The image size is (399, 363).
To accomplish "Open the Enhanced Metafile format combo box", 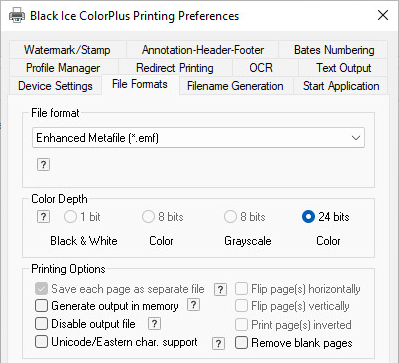I will coord(198,138).
